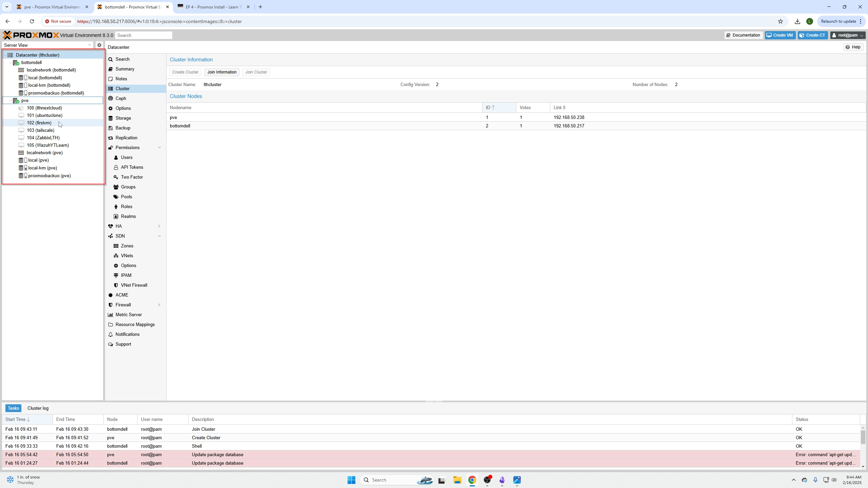This screenshot has width=868, height=488.
Task: Click the API Tokens icon
Action: pos(116,167)
